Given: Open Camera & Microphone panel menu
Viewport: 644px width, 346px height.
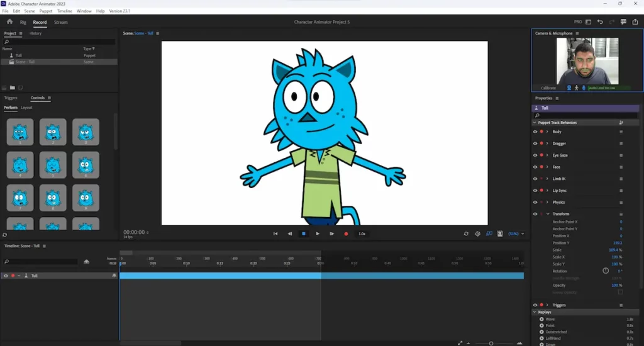Looking at the screenshot, I should coord(577,33).
